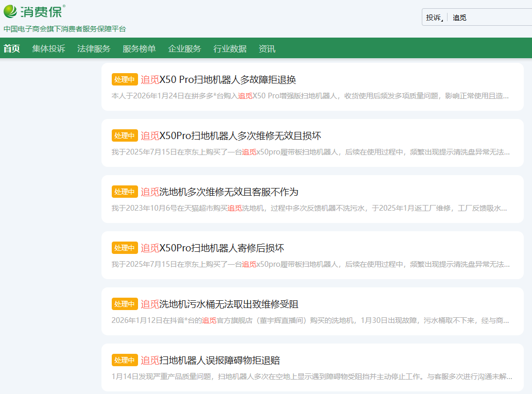
Task: Click the slogan 中国电子商会旗下消费者服务保障平台
Action: click(x=65, y=29)
